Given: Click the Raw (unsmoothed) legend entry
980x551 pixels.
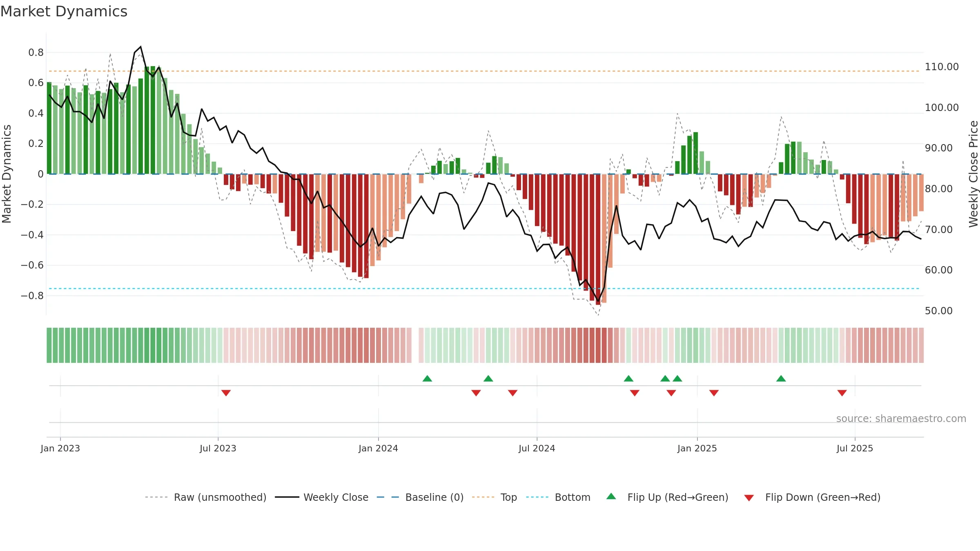Looking at the screenshot, I should [x=206, y=497].
